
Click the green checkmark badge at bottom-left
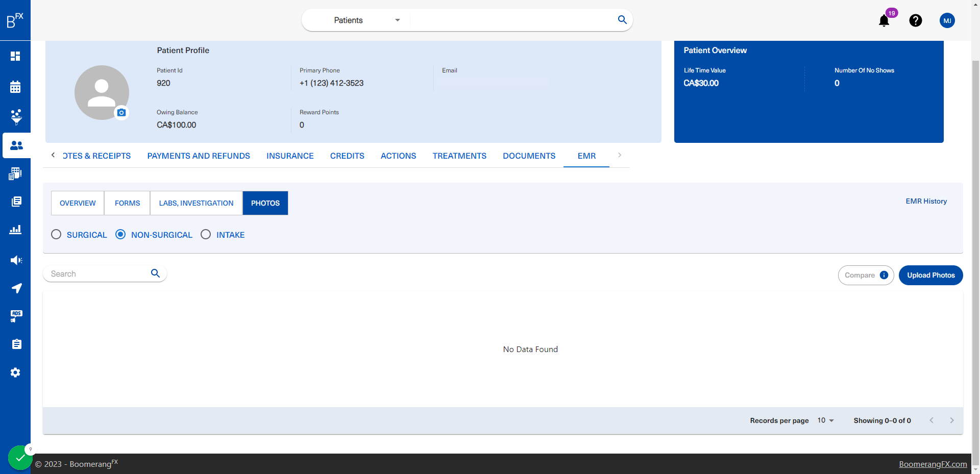tap(20, 458)
